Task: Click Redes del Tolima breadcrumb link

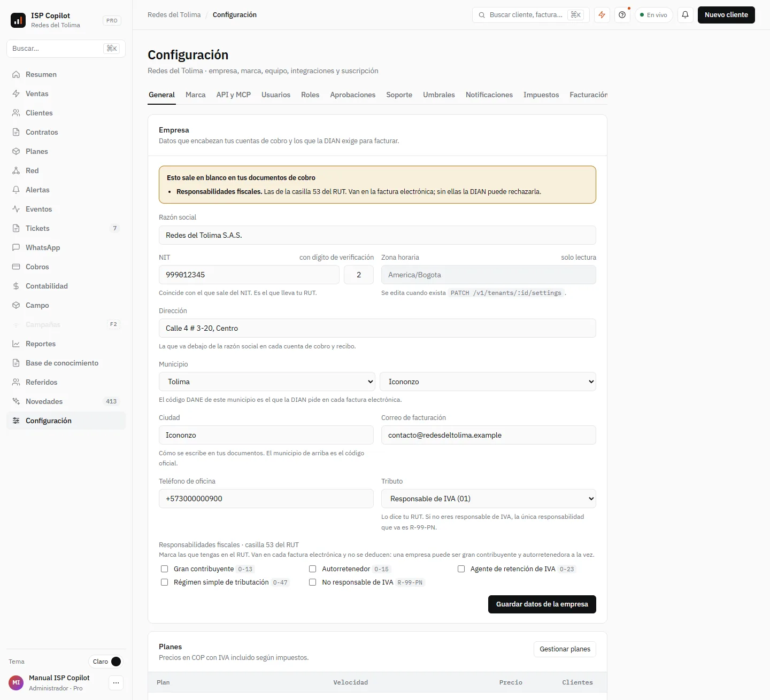Action: pos(174,15)
